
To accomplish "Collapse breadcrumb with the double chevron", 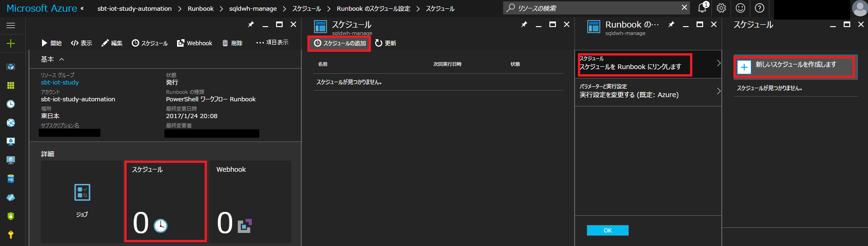I will 82,8.
